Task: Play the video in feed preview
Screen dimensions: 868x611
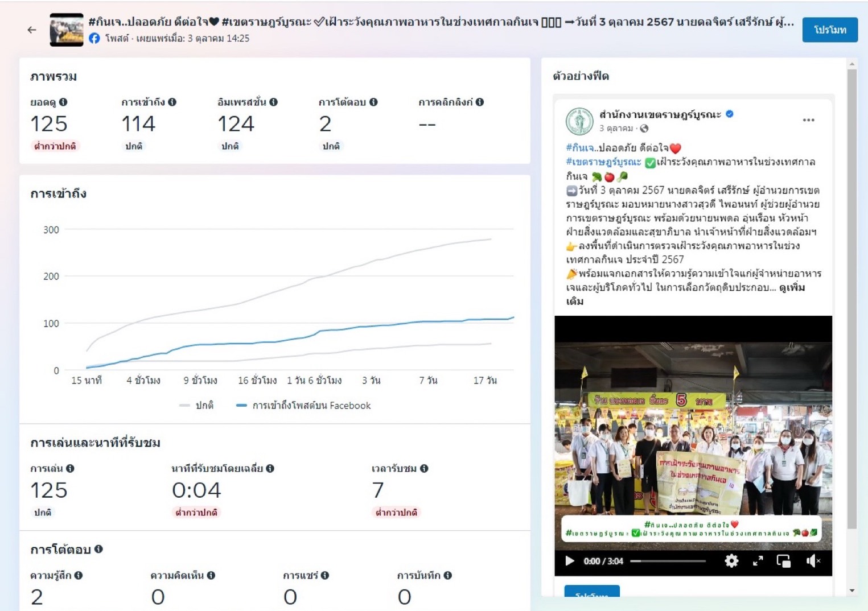Action: pos(569,561)
